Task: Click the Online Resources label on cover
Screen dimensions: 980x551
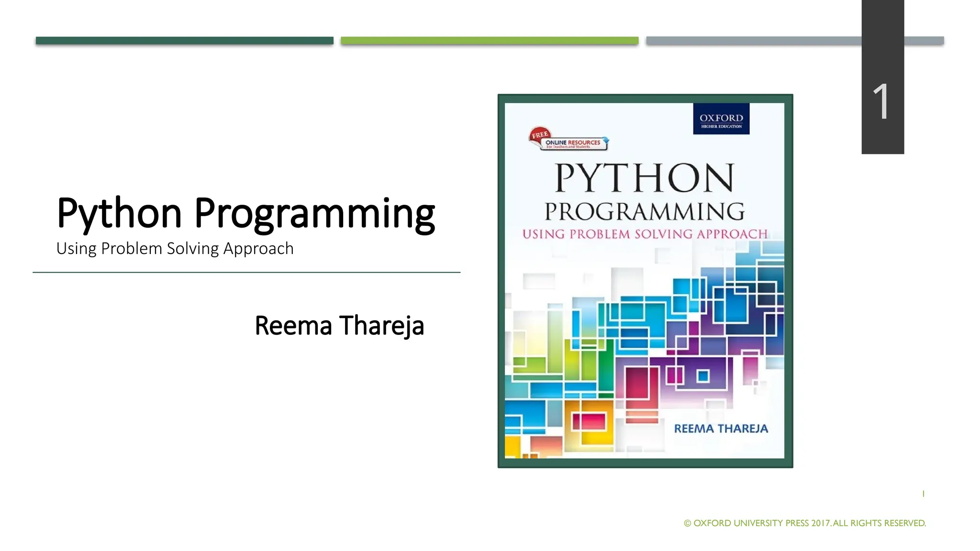Action: tap(573, 143)
